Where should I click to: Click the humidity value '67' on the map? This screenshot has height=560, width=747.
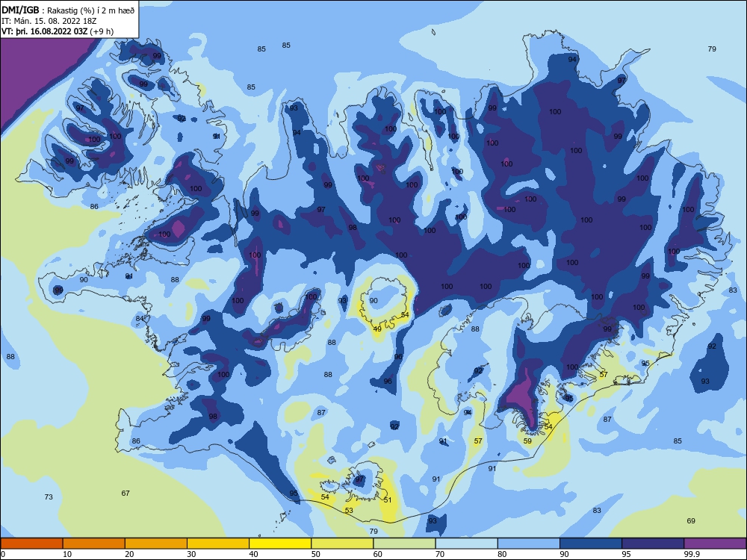(125, 494)
